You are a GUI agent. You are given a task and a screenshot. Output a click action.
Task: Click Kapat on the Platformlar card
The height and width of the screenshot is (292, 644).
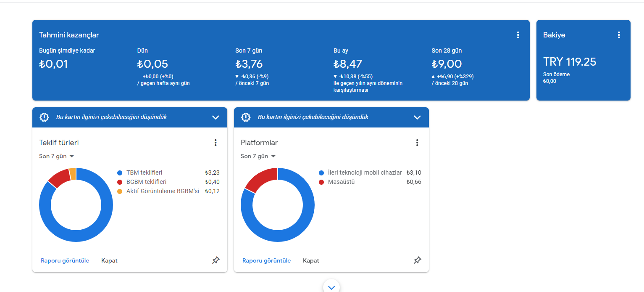[x=311, y=260]
